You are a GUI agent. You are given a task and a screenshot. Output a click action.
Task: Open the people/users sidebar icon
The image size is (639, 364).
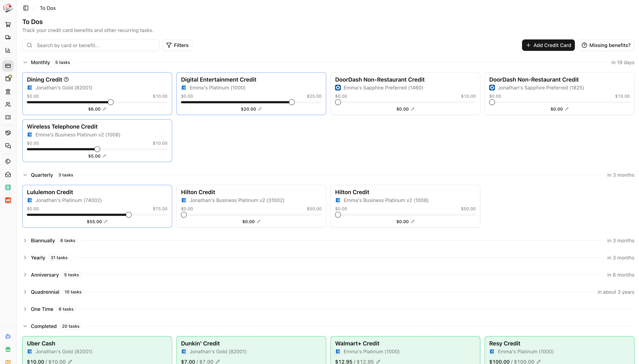tap(8, 104)
